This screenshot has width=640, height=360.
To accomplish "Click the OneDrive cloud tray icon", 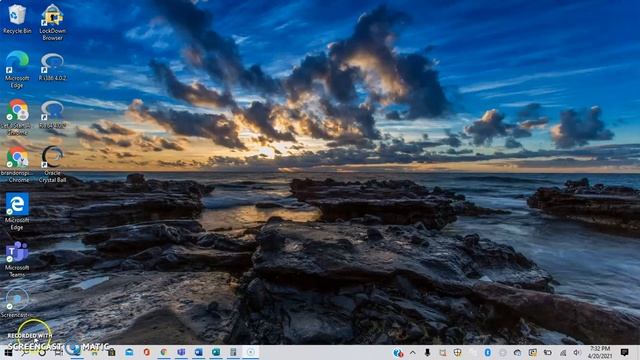I will [517, 353].
